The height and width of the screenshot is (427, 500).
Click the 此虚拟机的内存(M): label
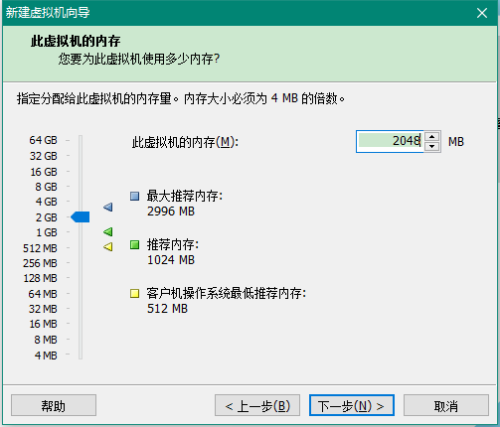[185, 142]
